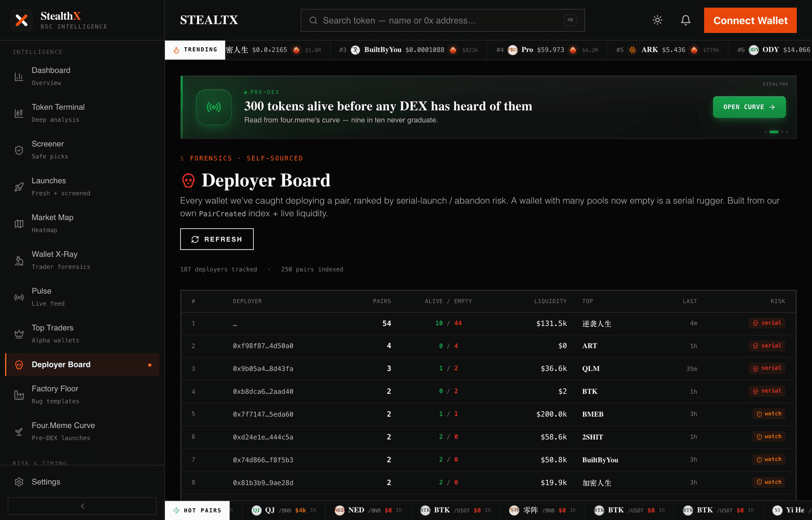Click Top Traders crown icon

[x=19, y=334]
